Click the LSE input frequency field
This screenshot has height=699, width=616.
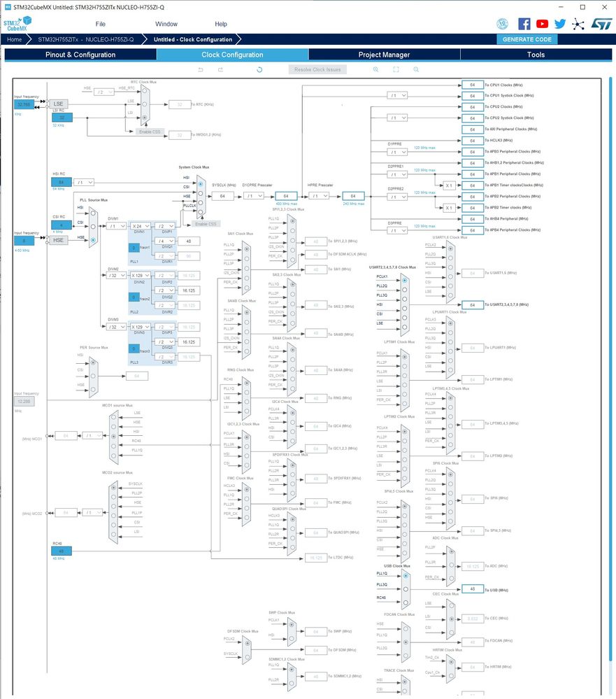[24, 104]
